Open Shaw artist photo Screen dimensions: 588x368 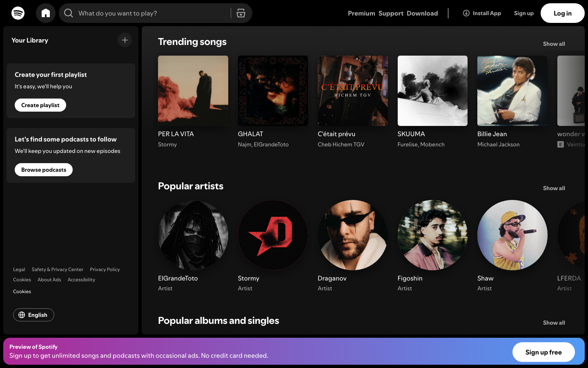point(512,235)
